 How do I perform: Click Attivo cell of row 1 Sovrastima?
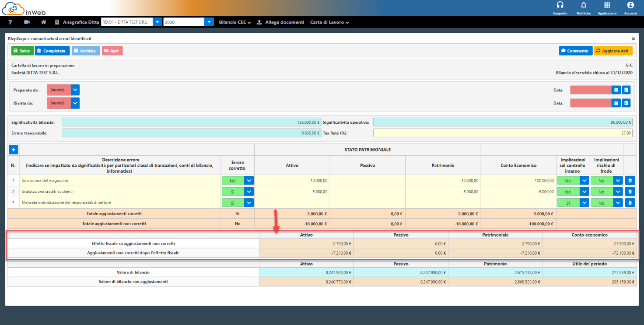pyautogui.click(x=292, y=180)
